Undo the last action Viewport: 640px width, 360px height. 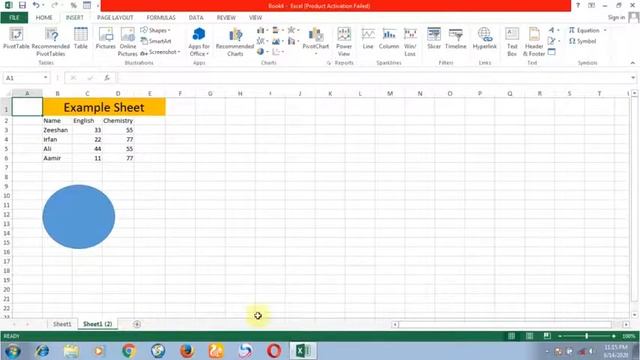[36, 5]
